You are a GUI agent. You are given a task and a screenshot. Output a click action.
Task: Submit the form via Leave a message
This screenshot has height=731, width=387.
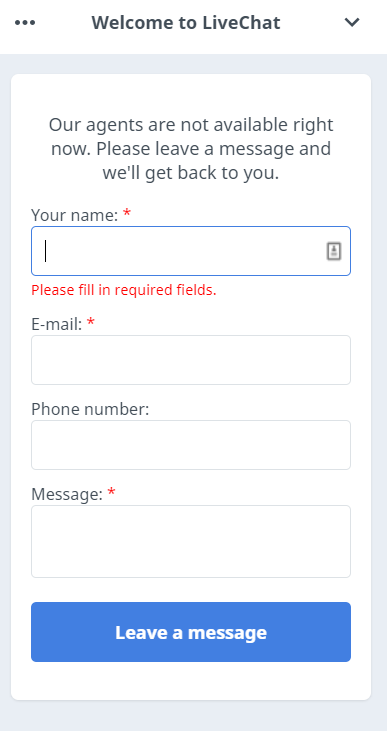click(x=191, y=632)
